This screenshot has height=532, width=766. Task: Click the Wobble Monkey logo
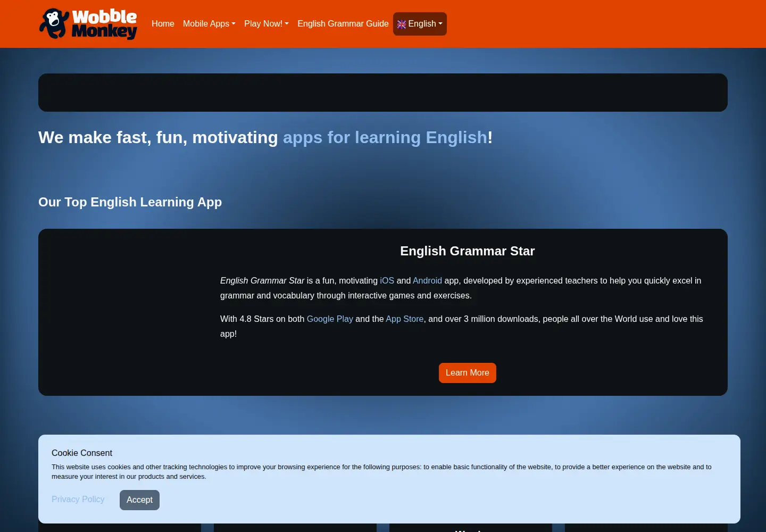coord(88,24)
